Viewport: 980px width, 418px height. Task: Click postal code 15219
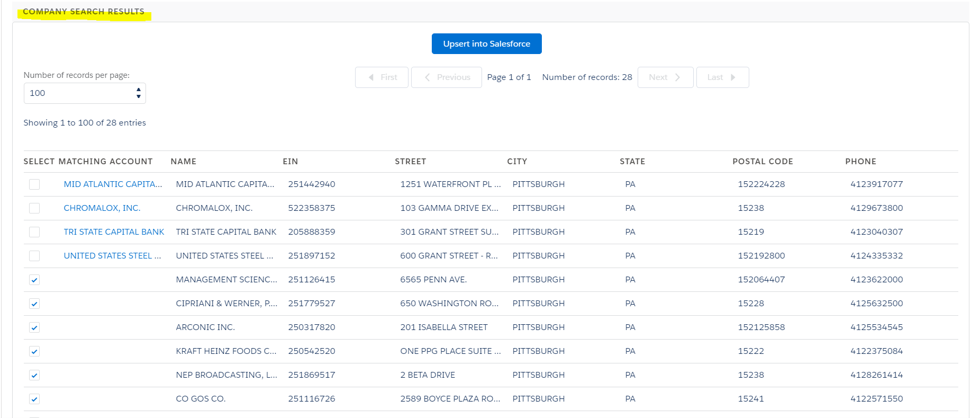coord(751,232)
